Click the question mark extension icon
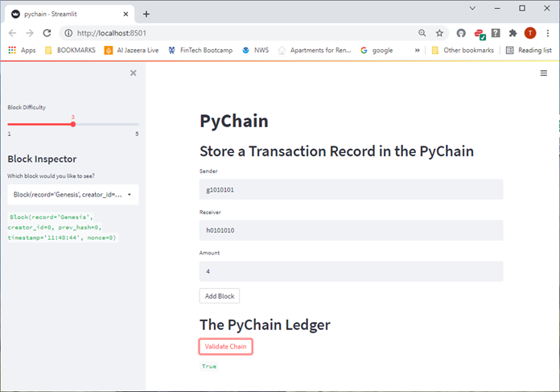The image size is (560, 392). coord(496,33)
